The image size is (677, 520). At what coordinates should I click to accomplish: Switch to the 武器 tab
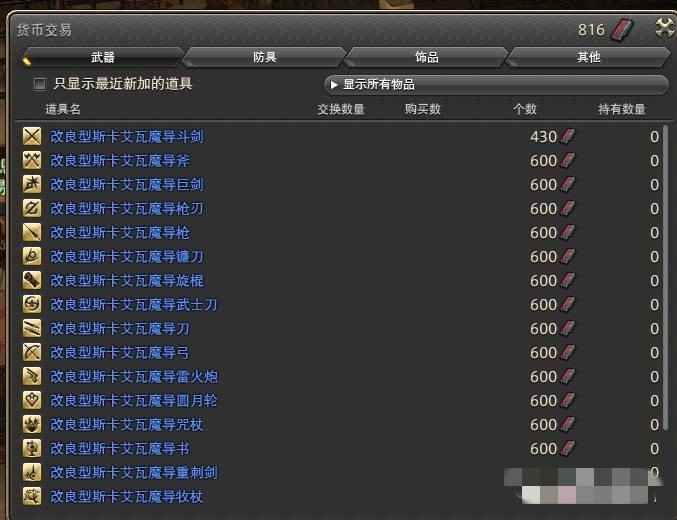click(x=103, y=57)
